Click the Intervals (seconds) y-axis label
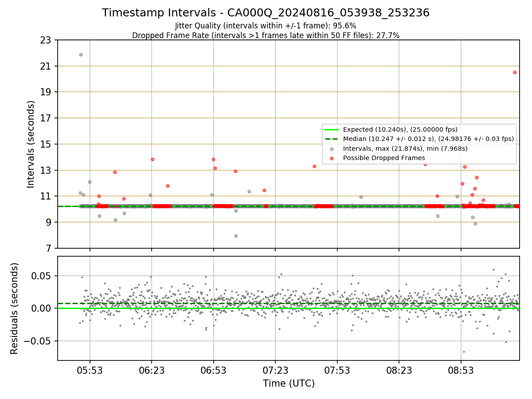The height and width of the screenshot is (399, 532). tap(31, 144)
